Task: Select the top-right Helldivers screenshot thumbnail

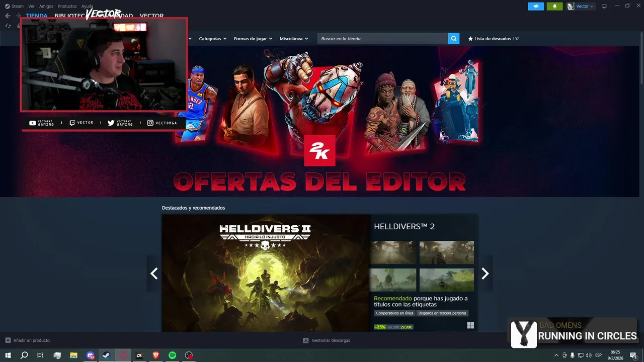Action: tap(447, 252)
